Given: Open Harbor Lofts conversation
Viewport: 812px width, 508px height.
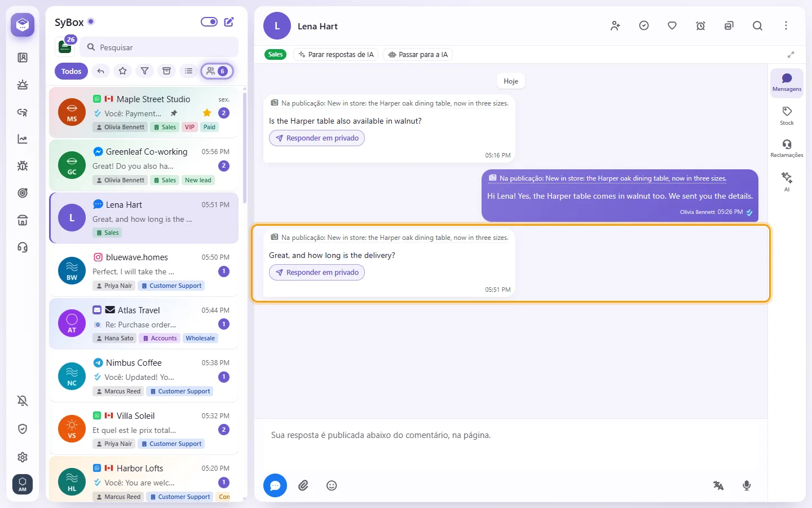Looking at the screenshot, I should click(x=144, y=480).
